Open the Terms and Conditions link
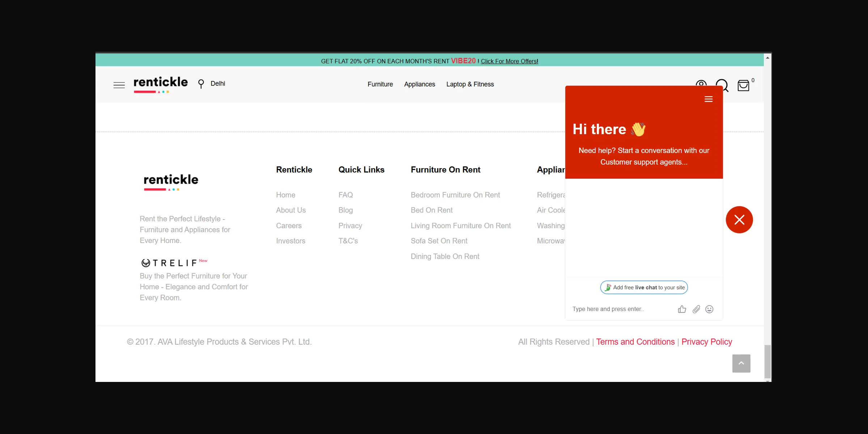Screen dimensions: 868x434 point(635,342)
